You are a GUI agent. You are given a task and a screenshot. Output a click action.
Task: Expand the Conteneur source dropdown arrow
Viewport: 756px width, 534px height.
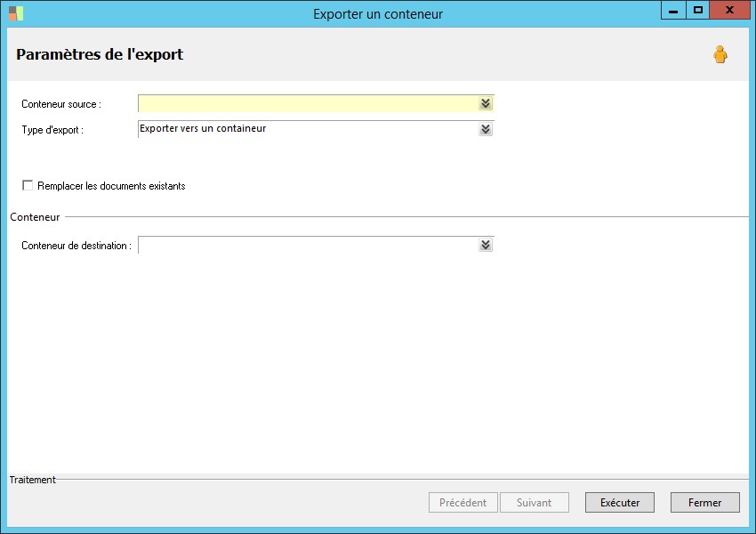(485, 104)
